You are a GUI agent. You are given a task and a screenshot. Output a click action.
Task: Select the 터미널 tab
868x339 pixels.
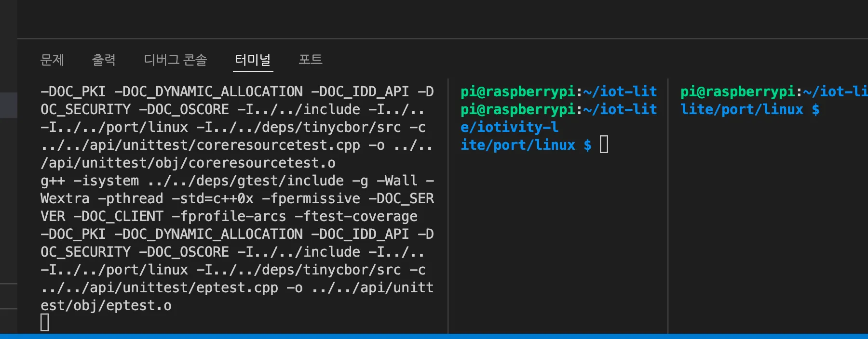pyautogui.click(x=253, y=60)
